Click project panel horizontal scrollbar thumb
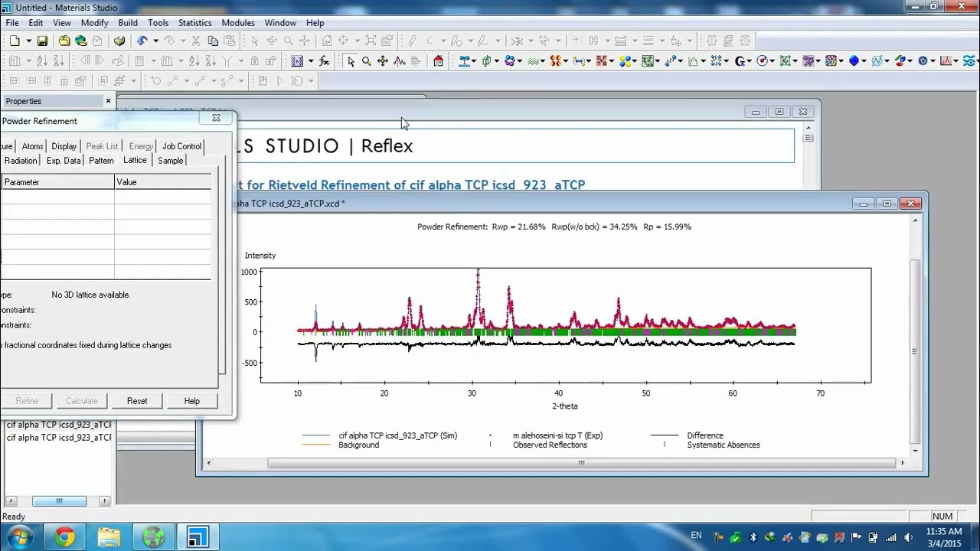 pyautogui.click(x=59, y=500)
